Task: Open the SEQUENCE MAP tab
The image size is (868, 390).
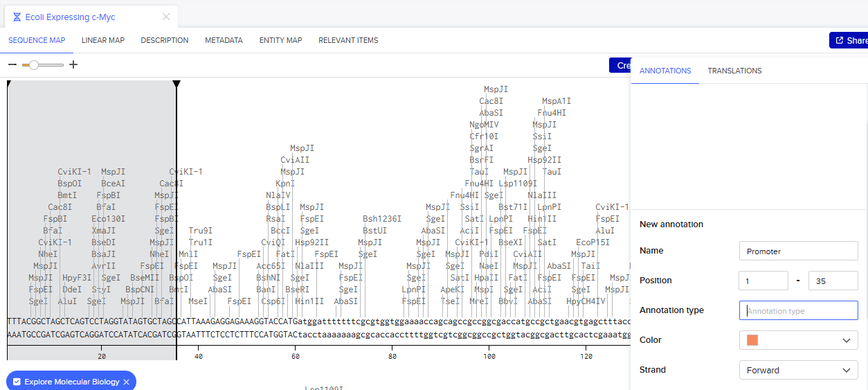Action: pos(37,40)
